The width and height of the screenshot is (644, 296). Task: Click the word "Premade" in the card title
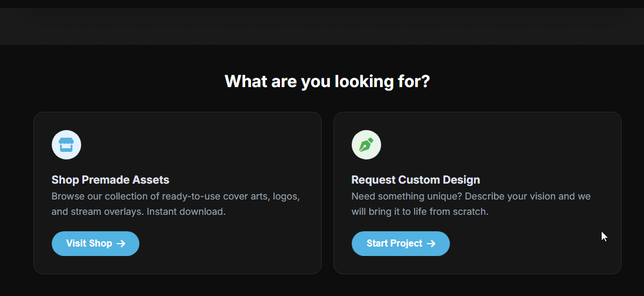click(x=105, y=180)
